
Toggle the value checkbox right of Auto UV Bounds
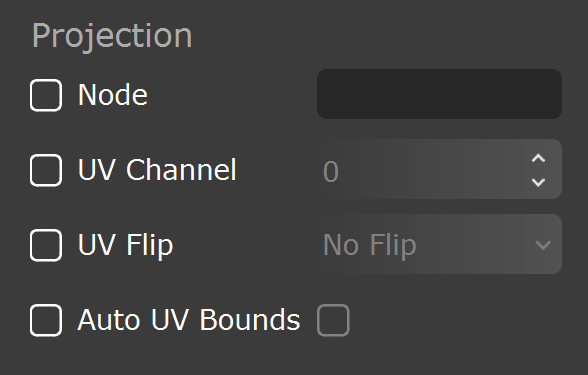coord(333,320)
